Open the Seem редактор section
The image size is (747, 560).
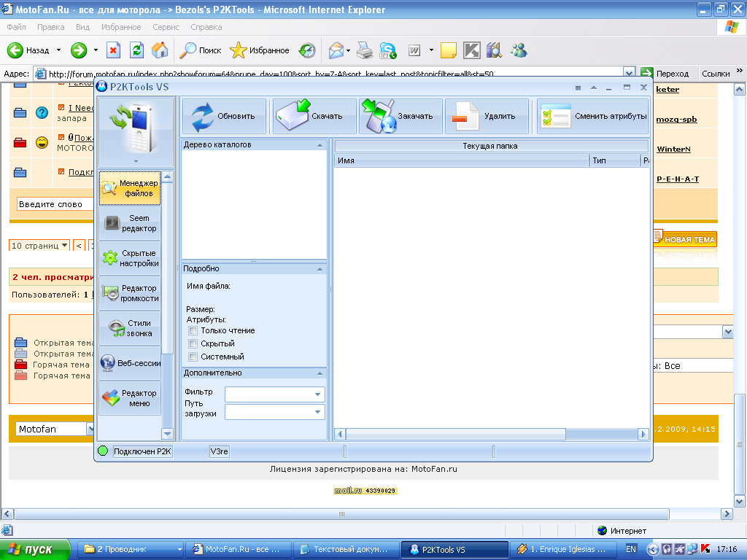click(x=130, y=223)
